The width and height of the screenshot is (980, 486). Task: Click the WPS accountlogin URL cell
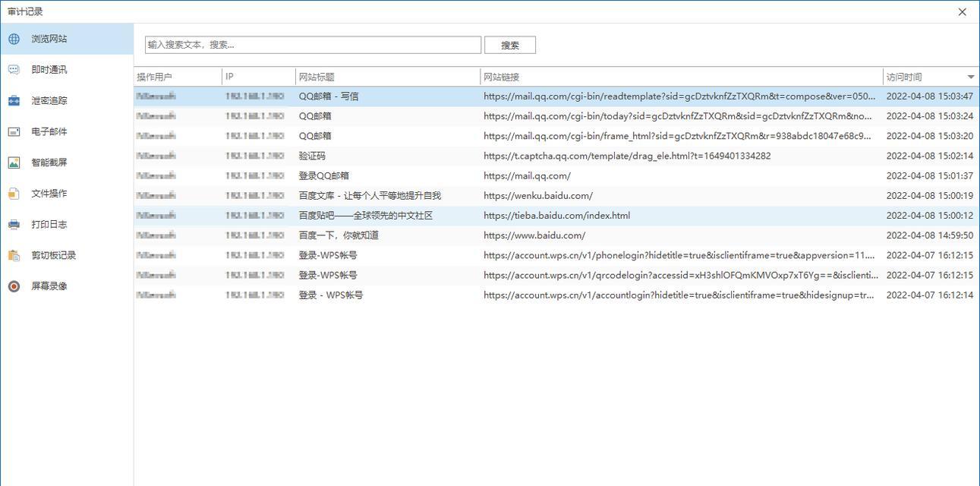click(679, 295)
